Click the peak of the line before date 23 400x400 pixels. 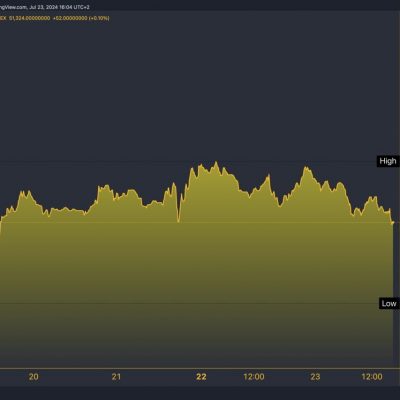(x=305, y=167)
